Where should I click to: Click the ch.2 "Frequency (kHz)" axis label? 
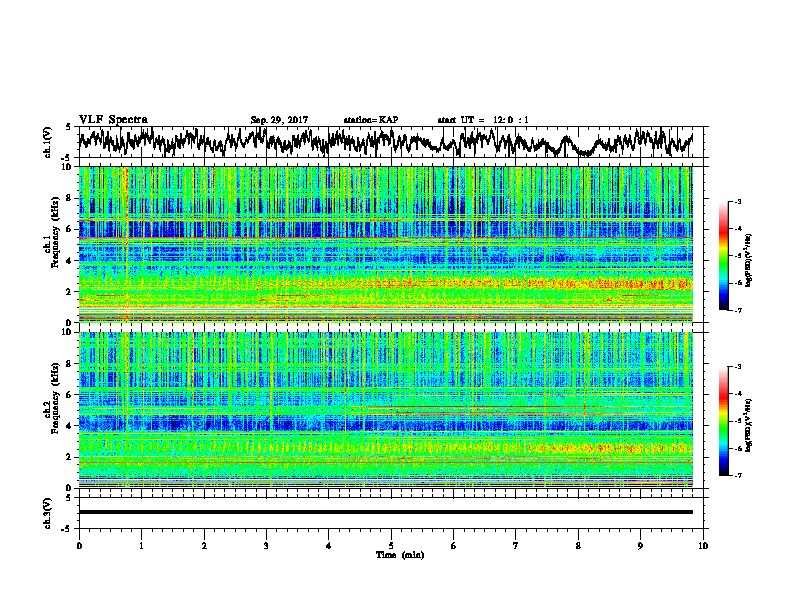tap(55, 398)
